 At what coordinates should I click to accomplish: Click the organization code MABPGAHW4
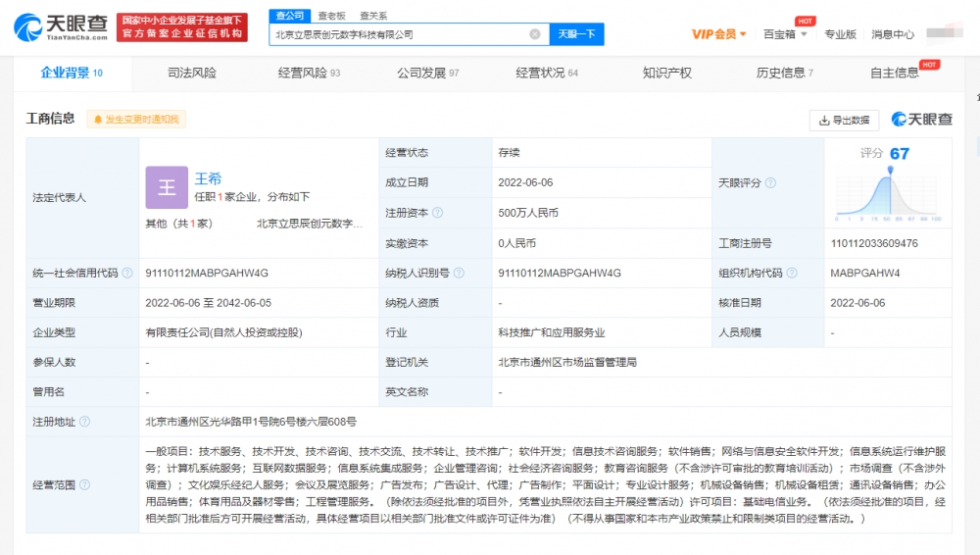[865, 273]
